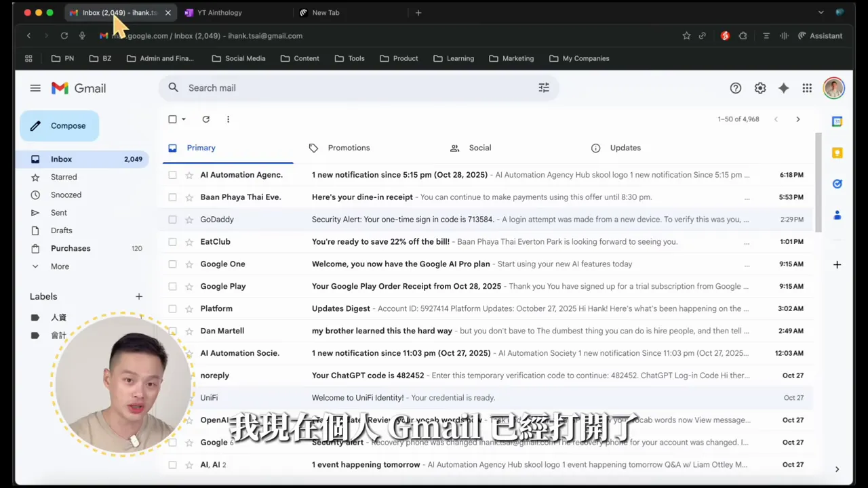Tick the EatClub email checkbox
Image resolution: width=868 pixels, height=488 pixels.
pyautogui.click(x=172, y=242)
